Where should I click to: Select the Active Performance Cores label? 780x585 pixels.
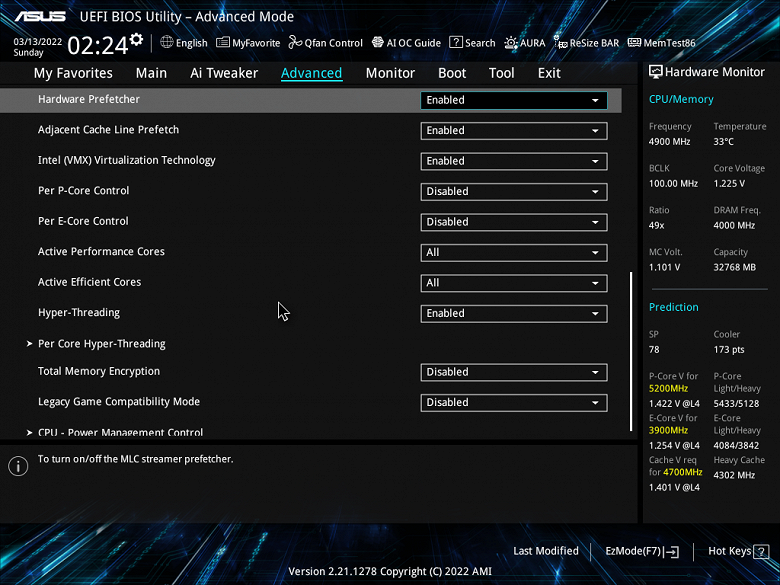click(x=101, y=252)
